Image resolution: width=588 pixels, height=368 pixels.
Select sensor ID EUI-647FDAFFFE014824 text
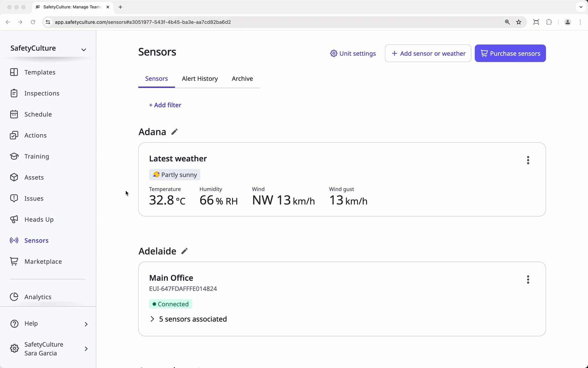click(x=183, y=289)
